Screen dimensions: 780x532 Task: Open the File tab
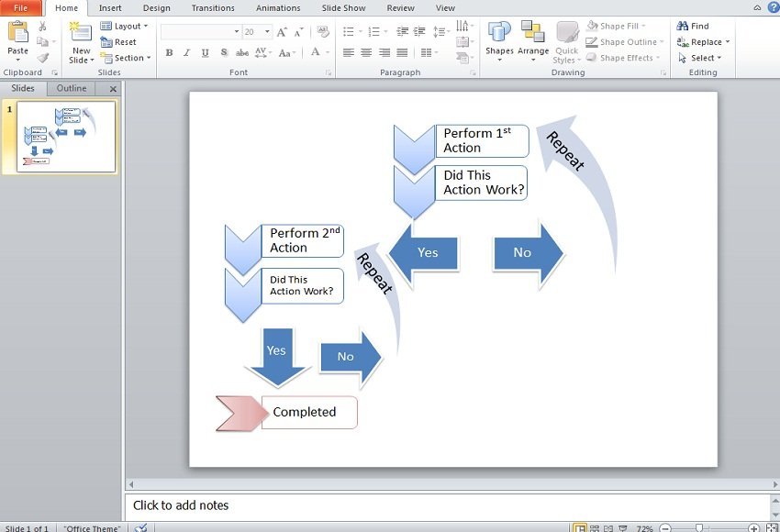coord(21,8)
